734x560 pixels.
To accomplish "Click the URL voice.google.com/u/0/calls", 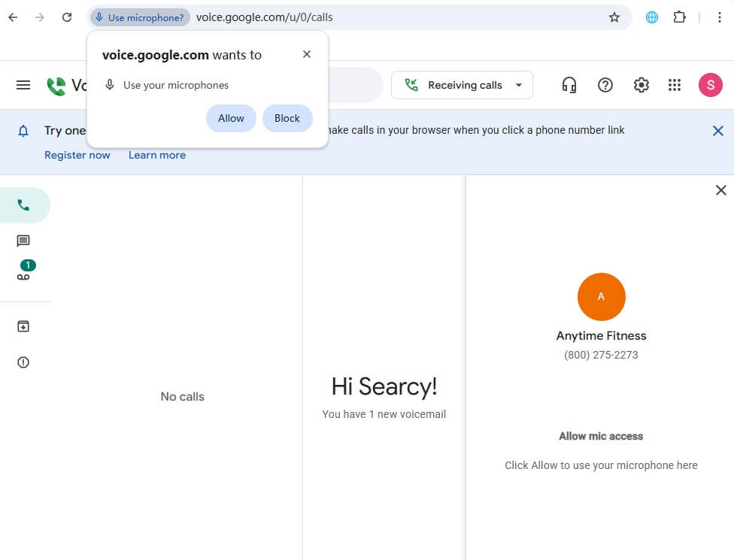I will click(x=264, y=17).
